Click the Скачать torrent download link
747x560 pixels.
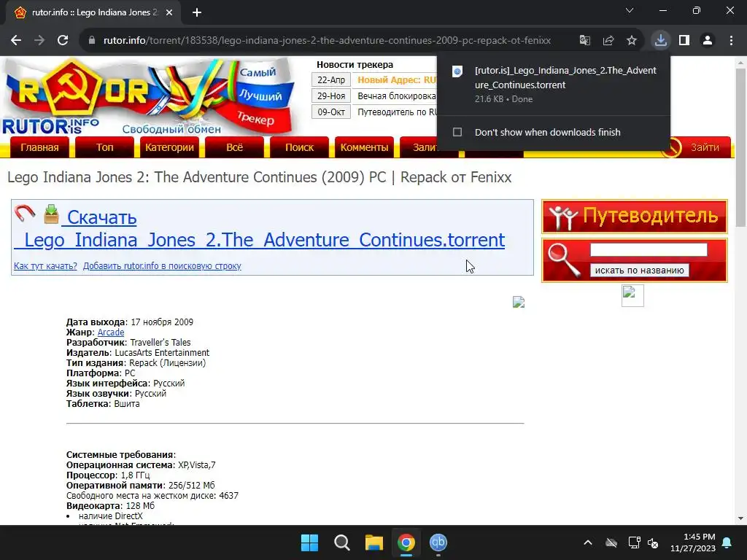260,228
